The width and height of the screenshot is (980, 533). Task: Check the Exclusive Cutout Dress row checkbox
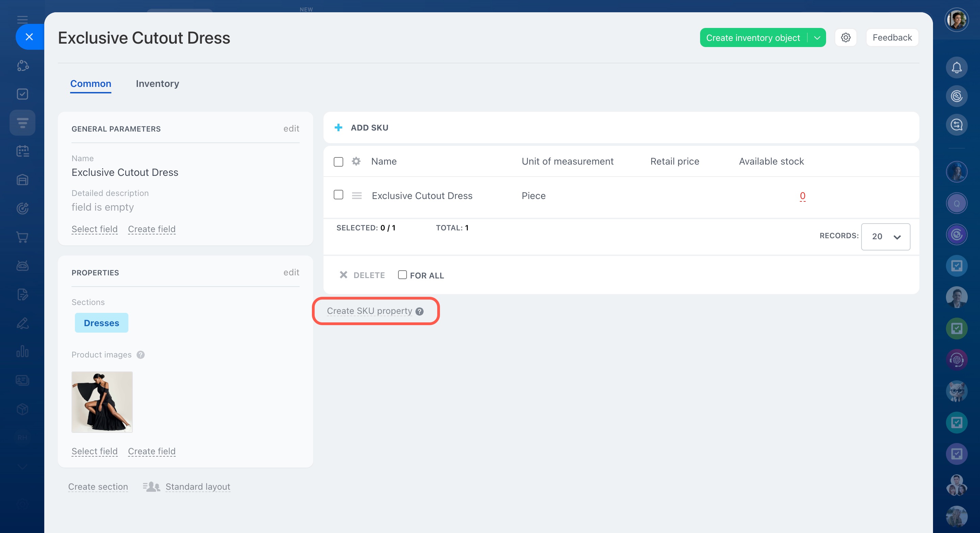click(338, 195)
